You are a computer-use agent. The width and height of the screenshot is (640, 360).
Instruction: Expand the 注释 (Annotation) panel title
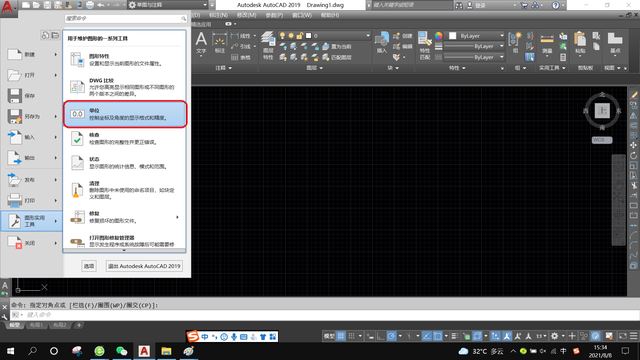(223, 68)
